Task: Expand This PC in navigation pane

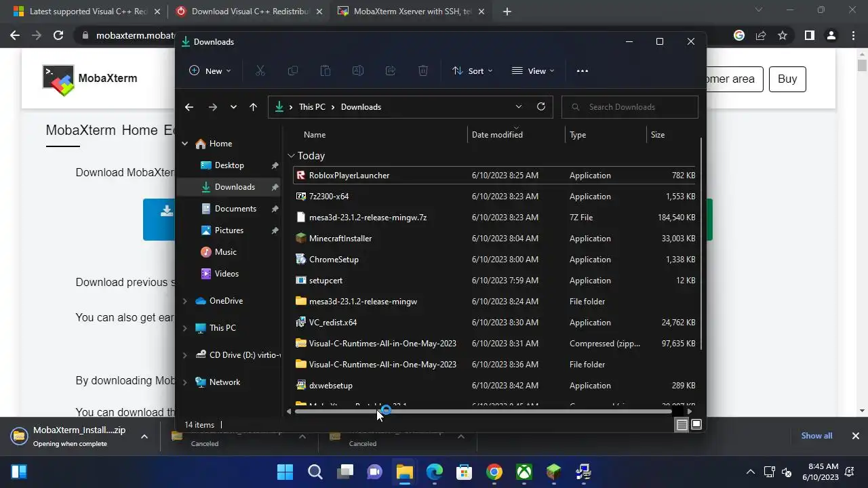Action: pyautogui.click(x=184, y=328)
